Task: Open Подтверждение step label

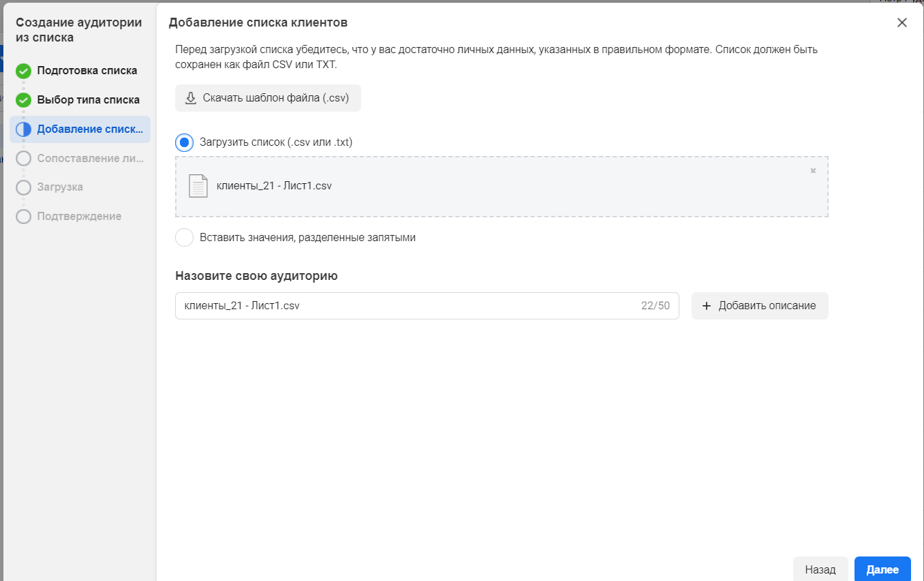Action: pos(79,217)
